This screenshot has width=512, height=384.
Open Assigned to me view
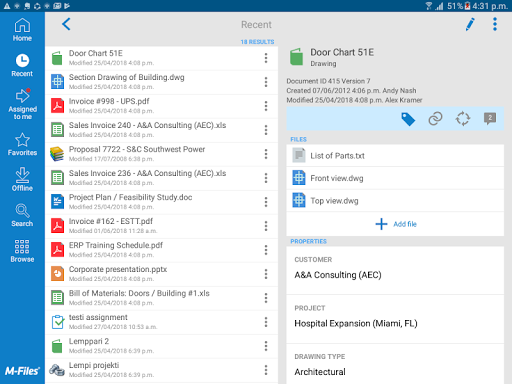click(x=22, y=104)
